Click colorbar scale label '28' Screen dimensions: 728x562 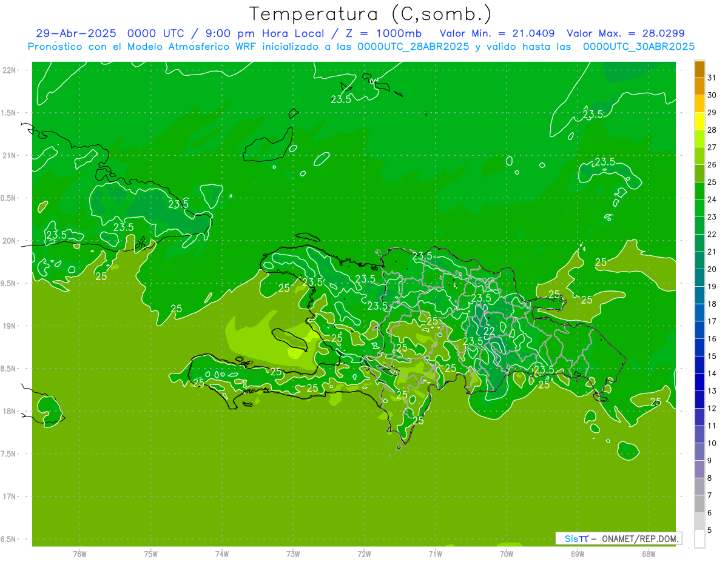point(712,130)
